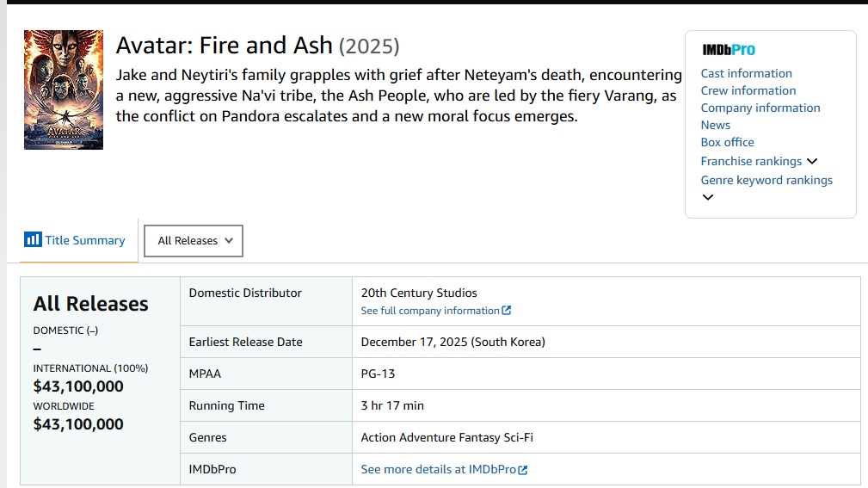Click external link icon beside company information
Viewport: 868px width, 488px height.
tap(506, 311)
